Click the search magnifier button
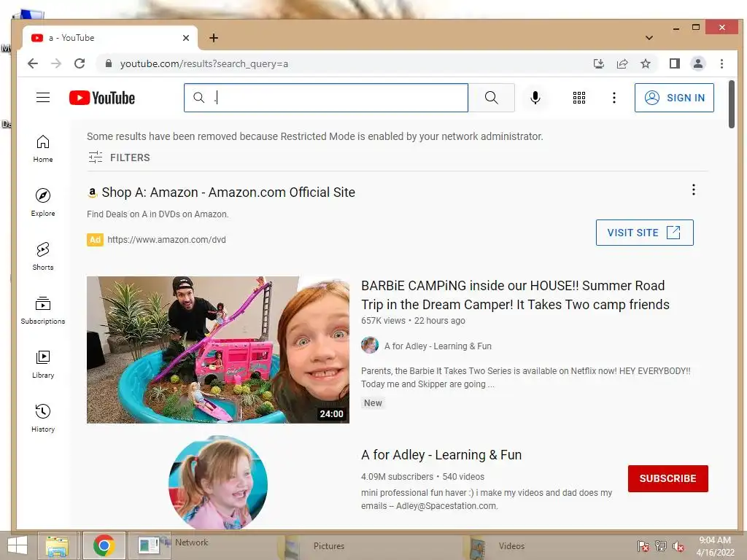 [x=491, y=98]
